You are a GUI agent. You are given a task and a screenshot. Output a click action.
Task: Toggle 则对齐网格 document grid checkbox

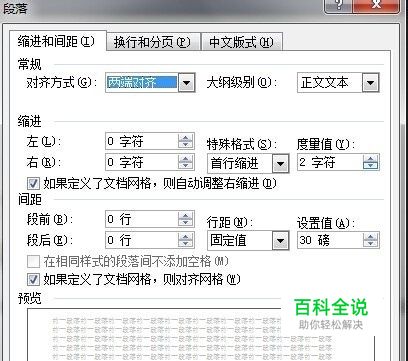(x=33, y=279)
